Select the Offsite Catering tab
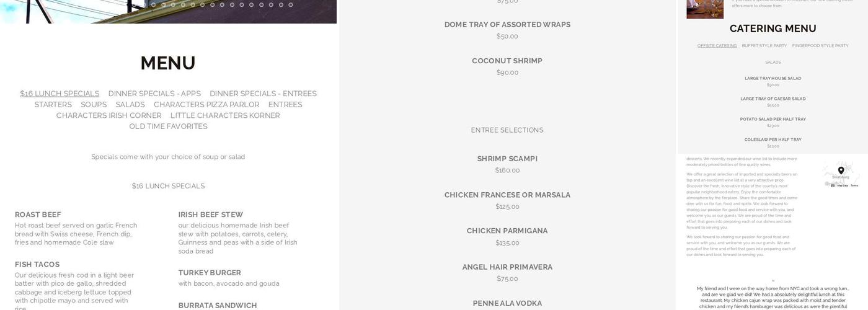868x310 pixels. click(x=717, y=46)
